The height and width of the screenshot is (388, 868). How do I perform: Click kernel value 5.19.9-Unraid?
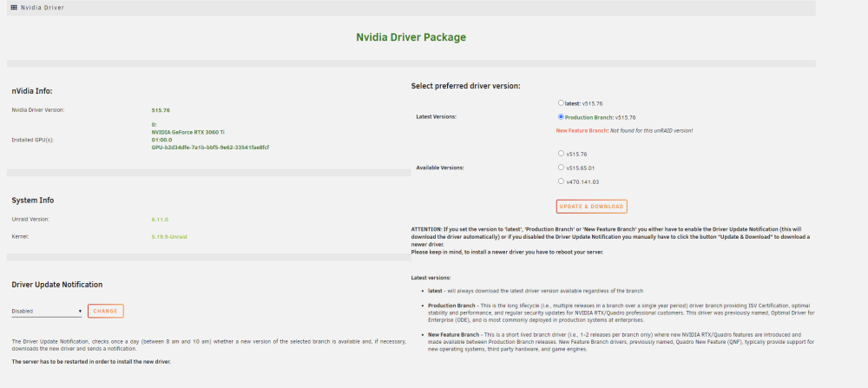click(169, 237)
